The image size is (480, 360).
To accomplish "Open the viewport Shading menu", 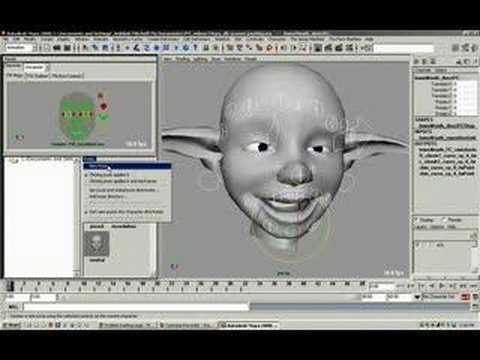I will point(182,59).
